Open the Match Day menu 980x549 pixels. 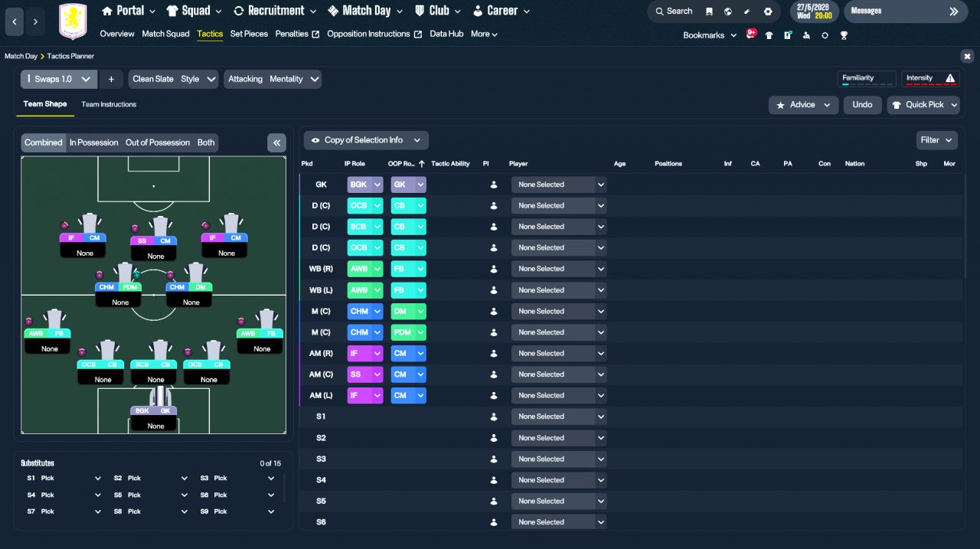pos(366,11)
